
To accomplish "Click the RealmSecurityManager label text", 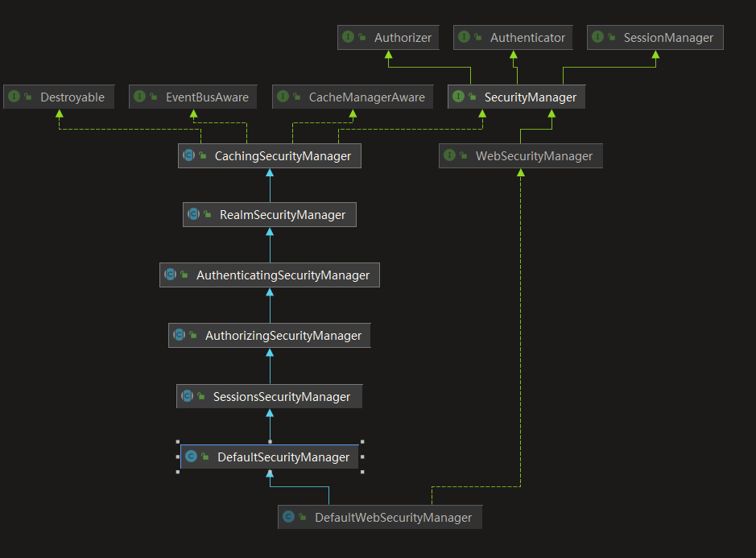I will [282, 215].
